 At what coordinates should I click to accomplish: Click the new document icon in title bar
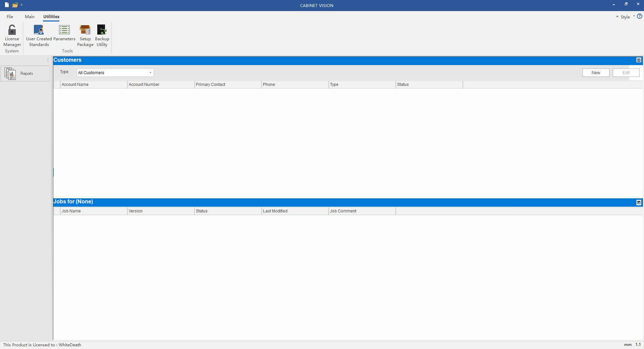[x=7, y=5]
